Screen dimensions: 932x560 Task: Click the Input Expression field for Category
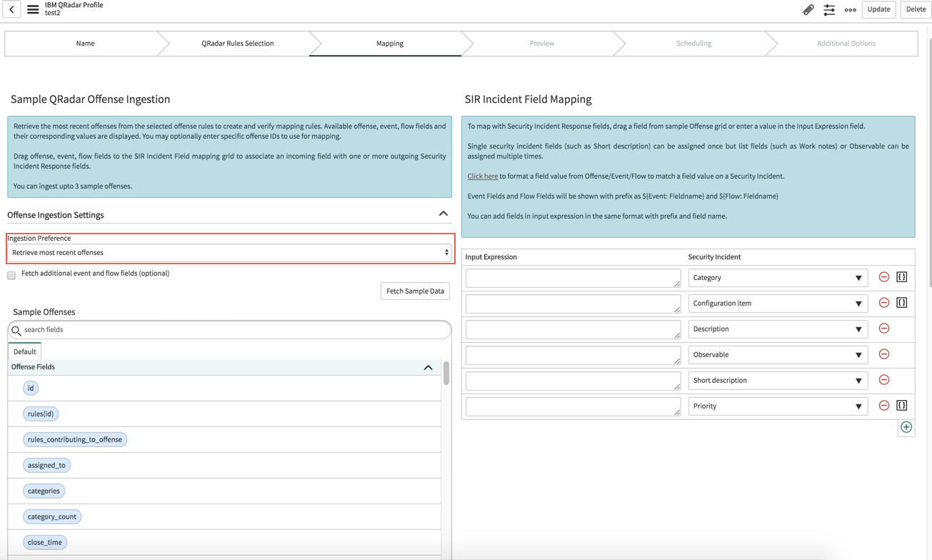[x=573, y=278]
